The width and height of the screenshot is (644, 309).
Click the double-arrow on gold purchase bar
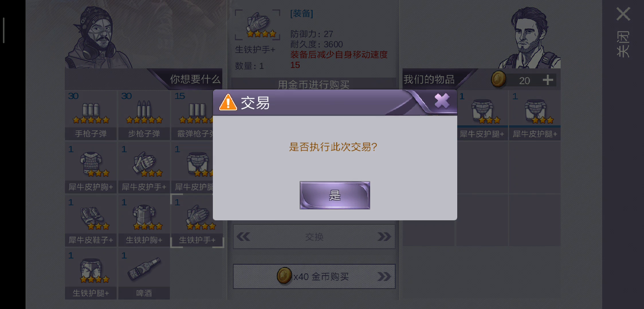pos(384,276)
